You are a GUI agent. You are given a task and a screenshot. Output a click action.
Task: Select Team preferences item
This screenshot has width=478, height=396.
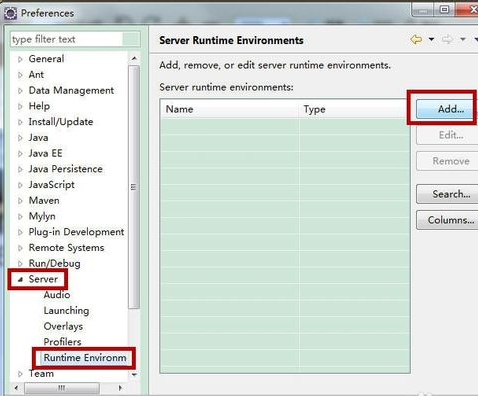coord(41,374)
